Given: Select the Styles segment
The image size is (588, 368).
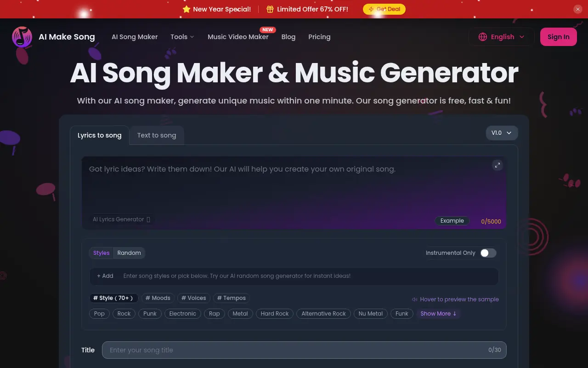Looking at the screenshot, I should tap(101, 253).
